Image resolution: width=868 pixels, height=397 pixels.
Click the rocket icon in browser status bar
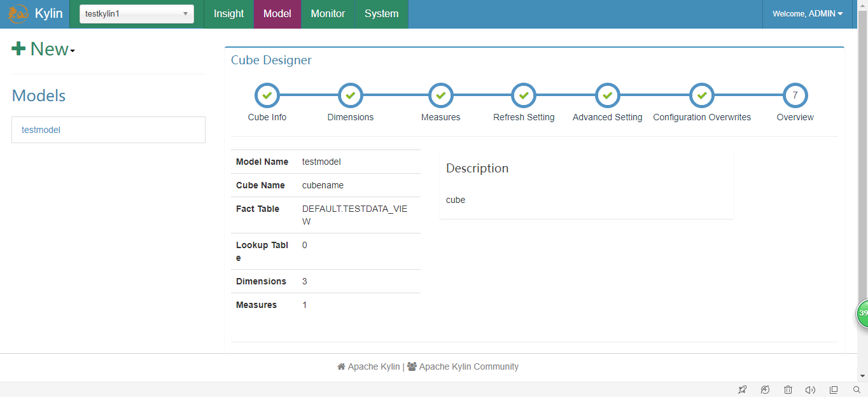point(742,390)
